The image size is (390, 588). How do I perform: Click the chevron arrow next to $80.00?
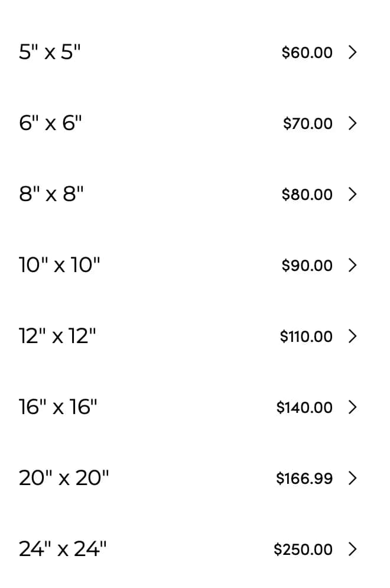coord(352,194)
